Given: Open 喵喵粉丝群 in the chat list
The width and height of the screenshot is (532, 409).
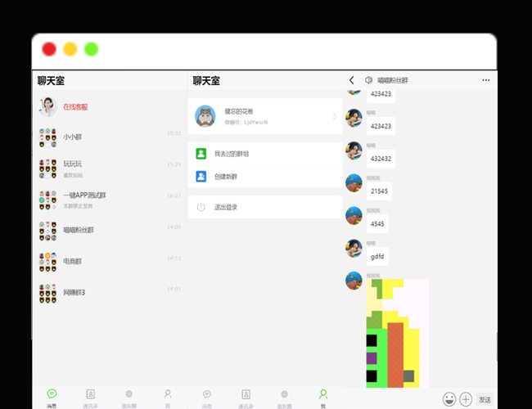Looking at the screenshot, I should pyautogui.click(x=110, y=231).
